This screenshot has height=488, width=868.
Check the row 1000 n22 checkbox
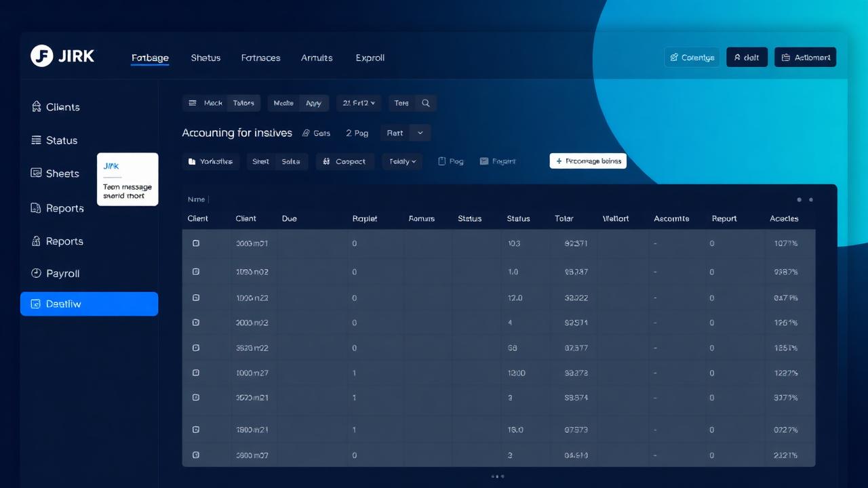pyautogui.click(x=196, y=298)
